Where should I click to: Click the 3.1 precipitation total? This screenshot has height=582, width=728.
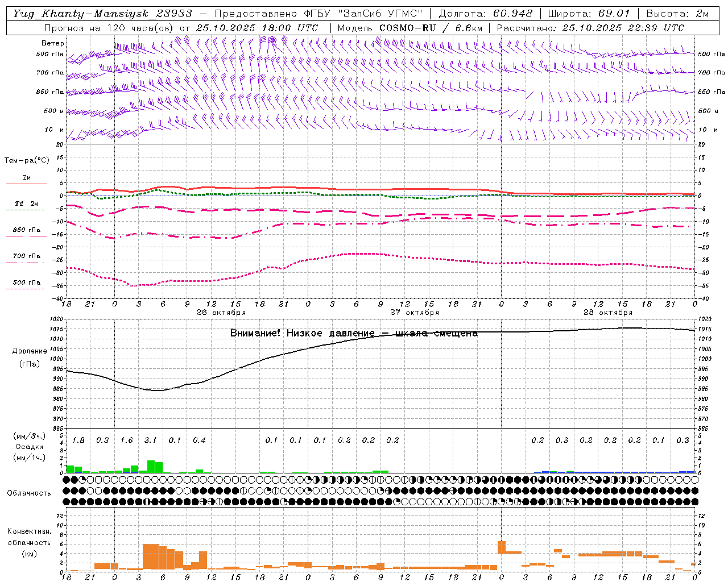[151, 440]
